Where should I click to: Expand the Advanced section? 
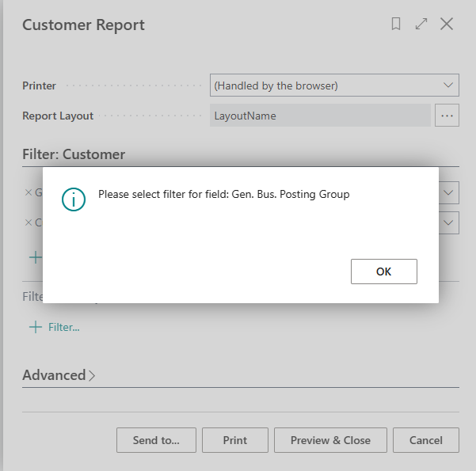pos(59,375)
